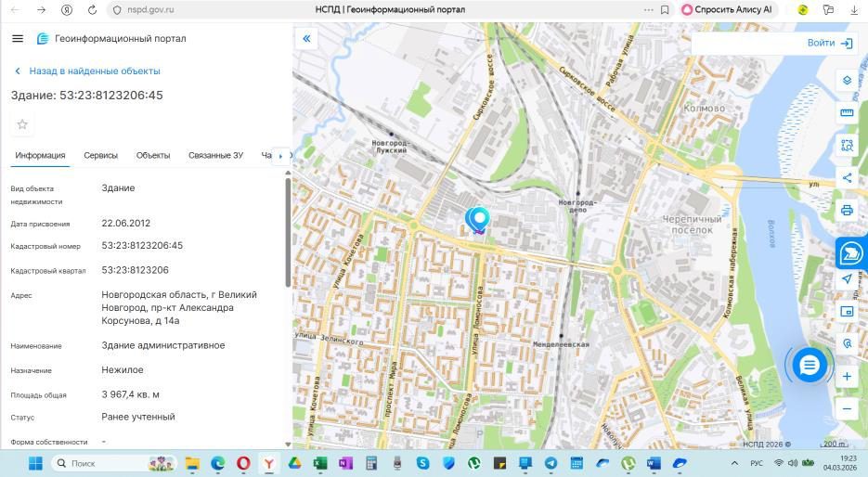Image resolution: width=868 pixels, height=477 pixels.
Task: Open the browser three-dots page menu
Action: coord(648,9)
